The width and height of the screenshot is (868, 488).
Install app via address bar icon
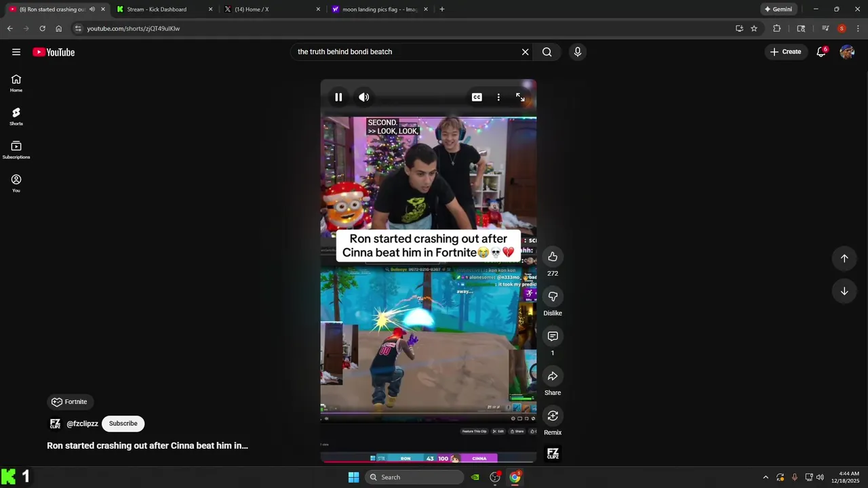tap(739, 28)
